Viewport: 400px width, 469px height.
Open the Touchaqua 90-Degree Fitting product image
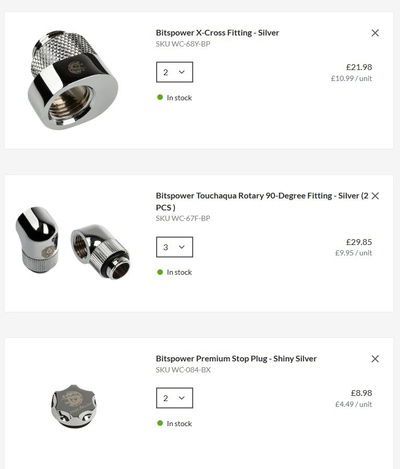(73, 243)
